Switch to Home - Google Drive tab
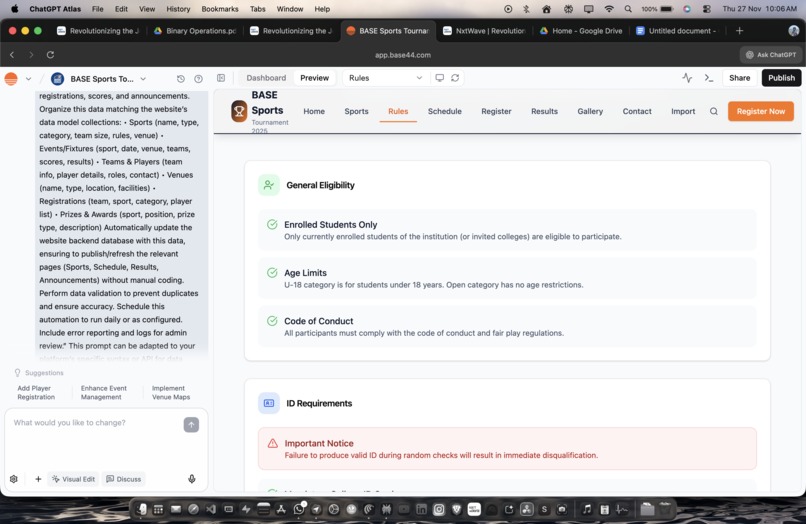The height and width of the screenshot is (524, 806). pyautogui.click(x=581, y=31)
